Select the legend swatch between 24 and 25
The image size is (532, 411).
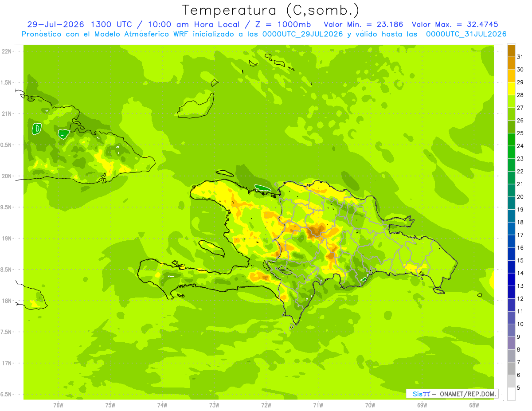(x=511, y=139)
